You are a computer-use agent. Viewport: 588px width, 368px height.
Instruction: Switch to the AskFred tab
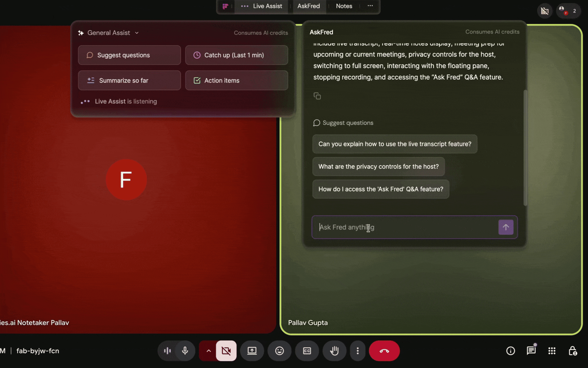[308, 6]
